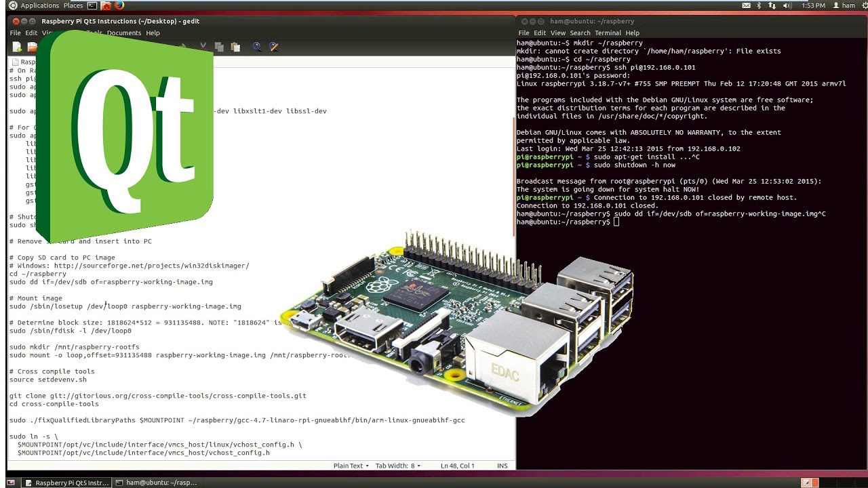The height and width of the screenshot is (488, 868).
Task: Click the Paste clipboard icon in gedit
Action: [235, 47]
